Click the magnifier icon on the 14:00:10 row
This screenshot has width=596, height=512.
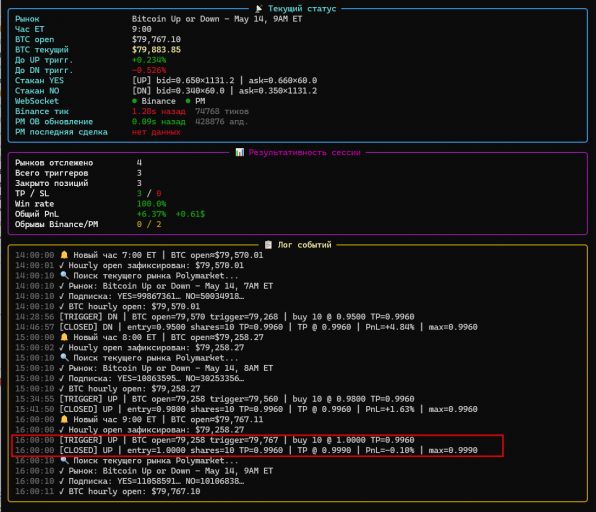(64, 276)
